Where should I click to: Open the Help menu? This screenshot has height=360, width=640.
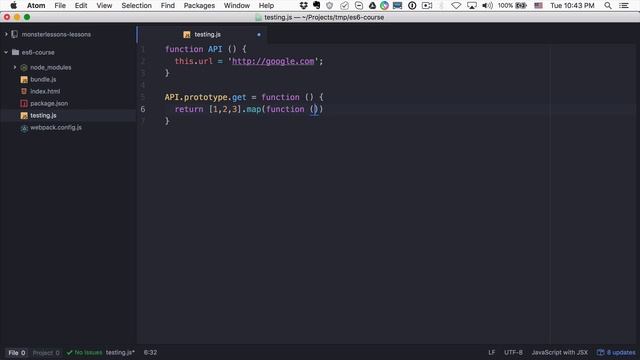(266, 5)
